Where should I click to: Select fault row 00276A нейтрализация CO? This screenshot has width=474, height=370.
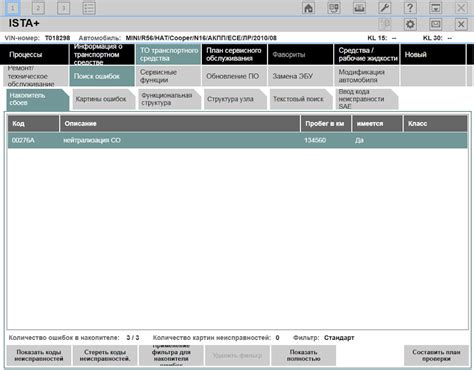pos(237,140)
